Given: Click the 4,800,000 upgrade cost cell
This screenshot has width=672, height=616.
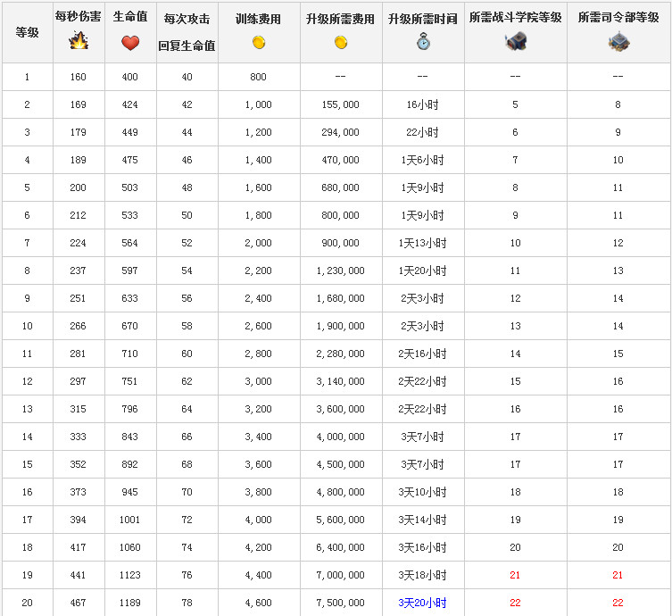Looking at the screenshot, I should click(341, 492).
